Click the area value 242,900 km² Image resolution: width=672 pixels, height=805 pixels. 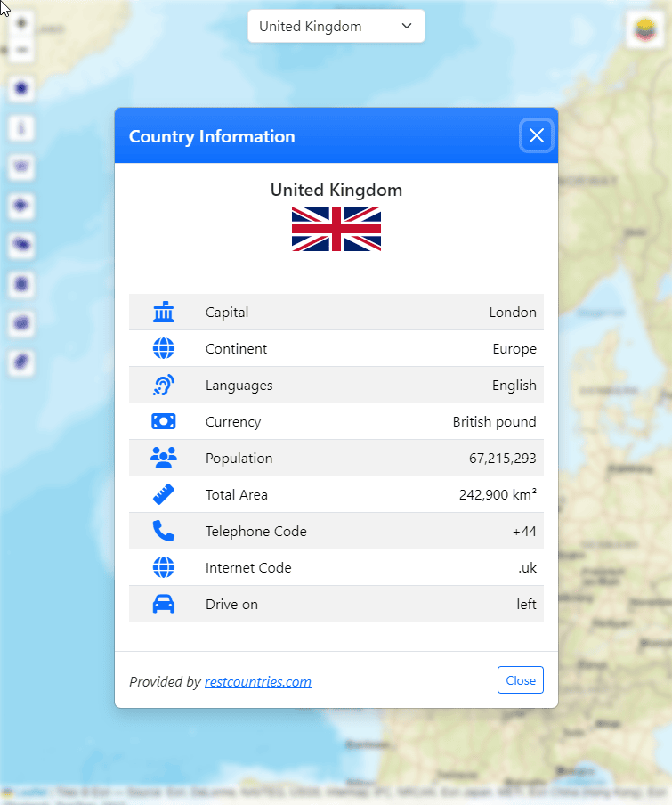coord(498,494)
